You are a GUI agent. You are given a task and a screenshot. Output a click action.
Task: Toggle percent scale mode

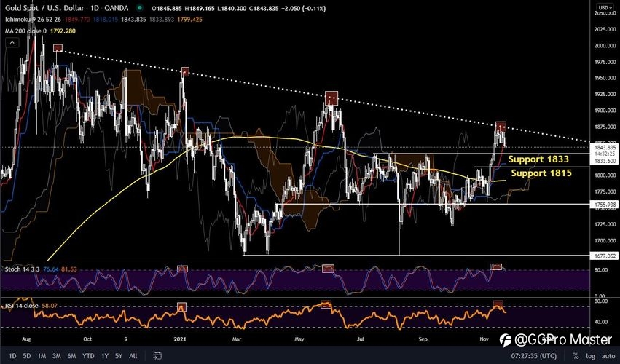click(x=576, y=356)
